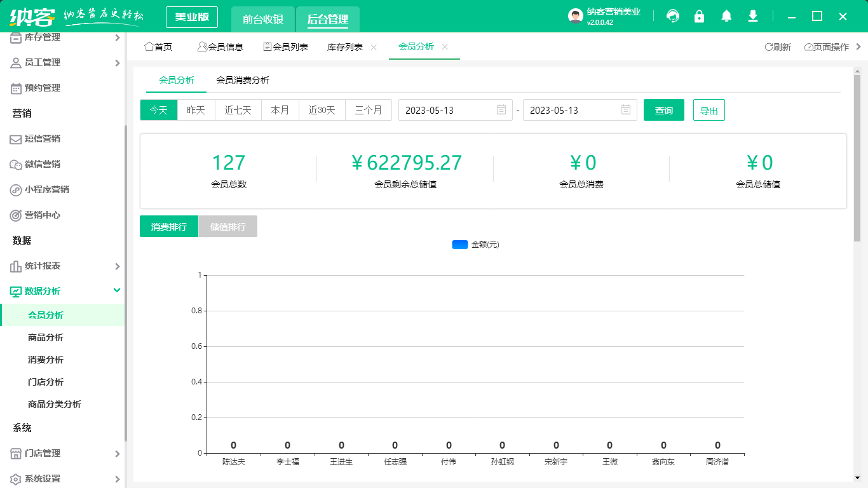Collapse the 数据分析 sidebar section

[x=117, y=290]
